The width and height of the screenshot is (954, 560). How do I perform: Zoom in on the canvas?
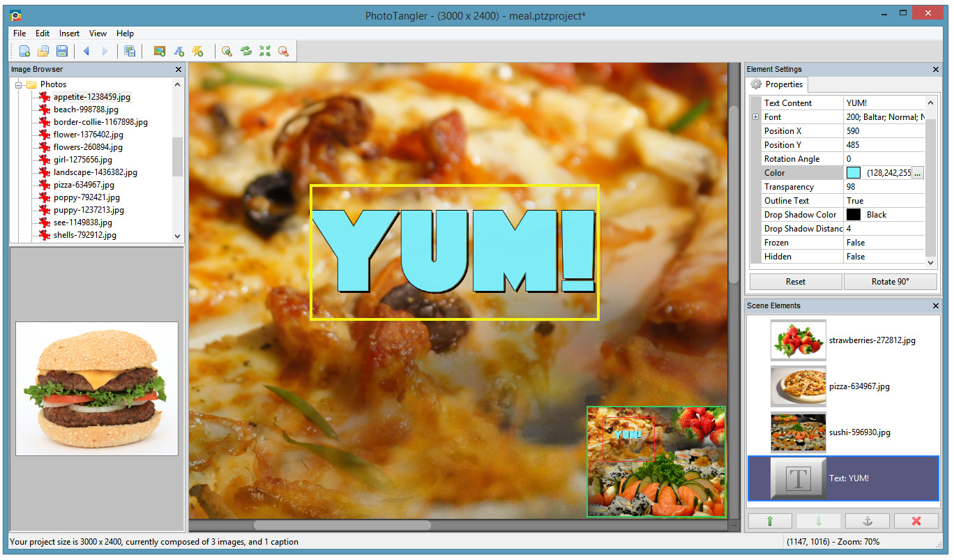tap(227, 50)
